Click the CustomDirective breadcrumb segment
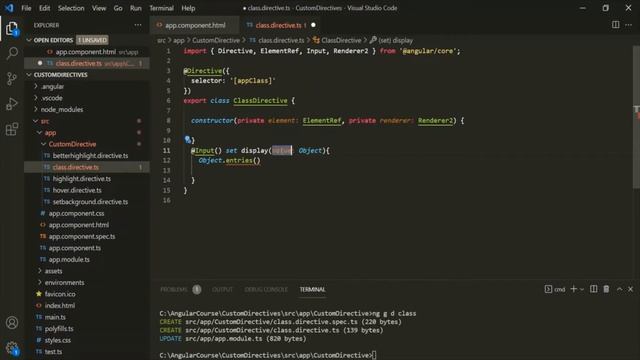The image size is (640, 360). [216, 40]
